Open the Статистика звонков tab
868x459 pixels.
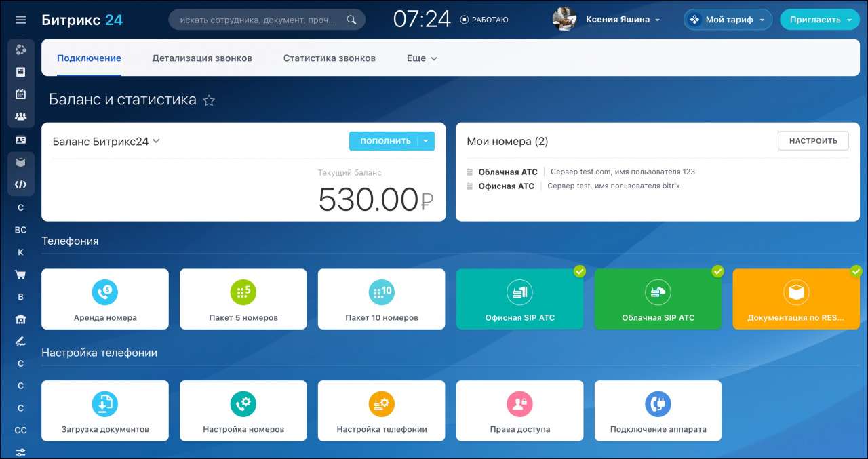point(330,58)
